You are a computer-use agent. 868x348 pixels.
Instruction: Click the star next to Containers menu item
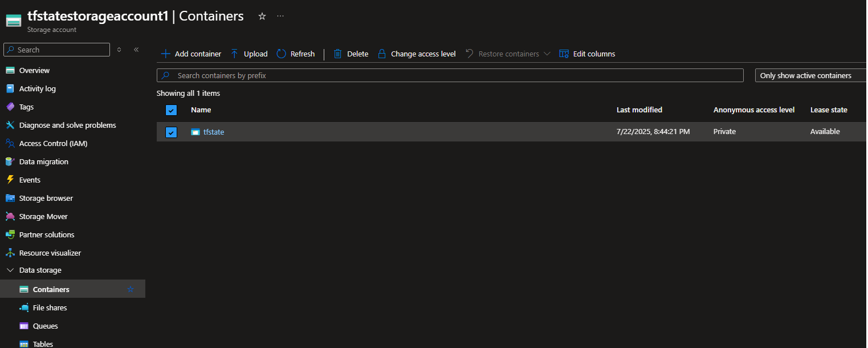point(131,290)
